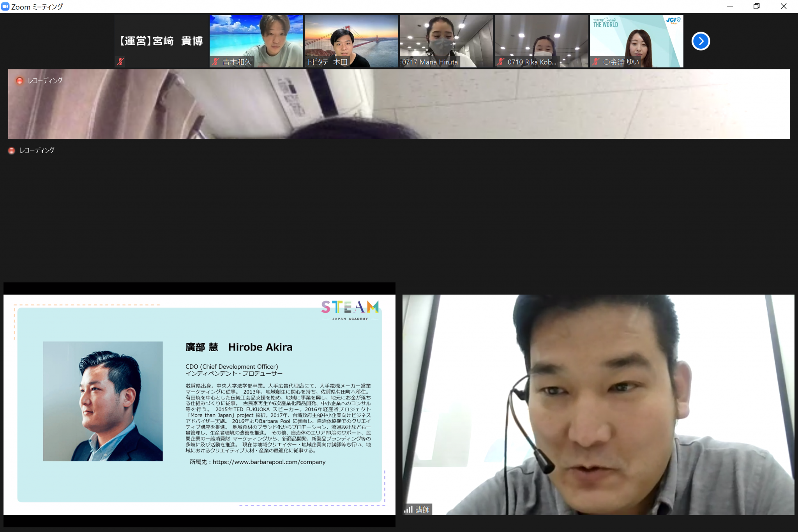Screen dimensions: 798x532
Task: Click the STEAM Japan Academy logo
Action: tap(350, 310)
